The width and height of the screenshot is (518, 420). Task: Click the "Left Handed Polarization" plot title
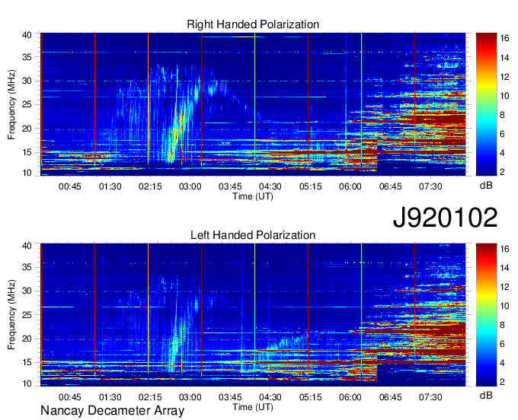point(253,235)
